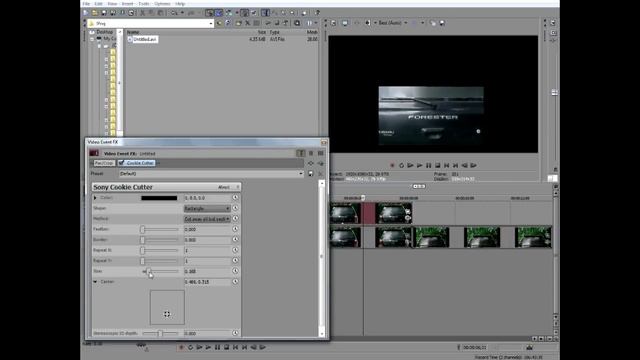Collapse the Center parameter triangle
This screenshot has height=360, width=640.
(x=95, y=282)
